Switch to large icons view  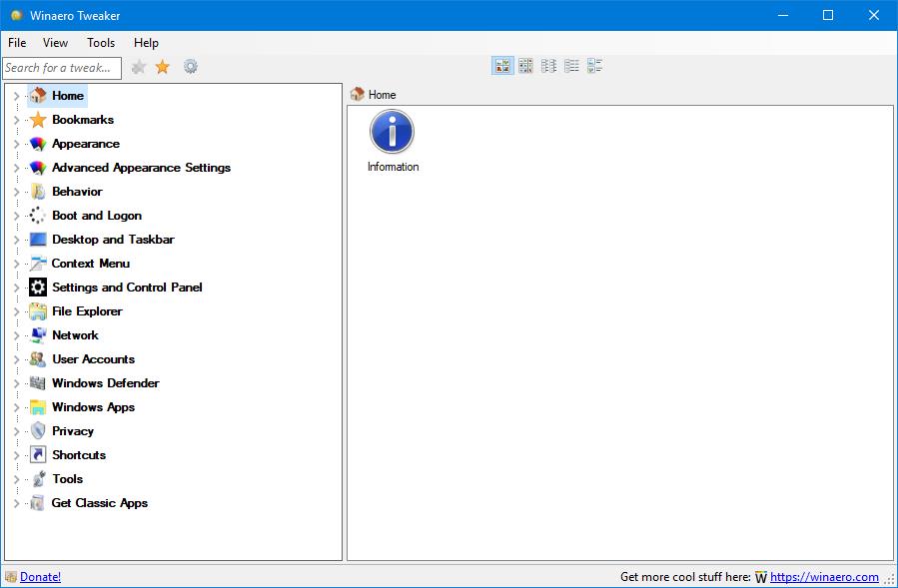502,66
